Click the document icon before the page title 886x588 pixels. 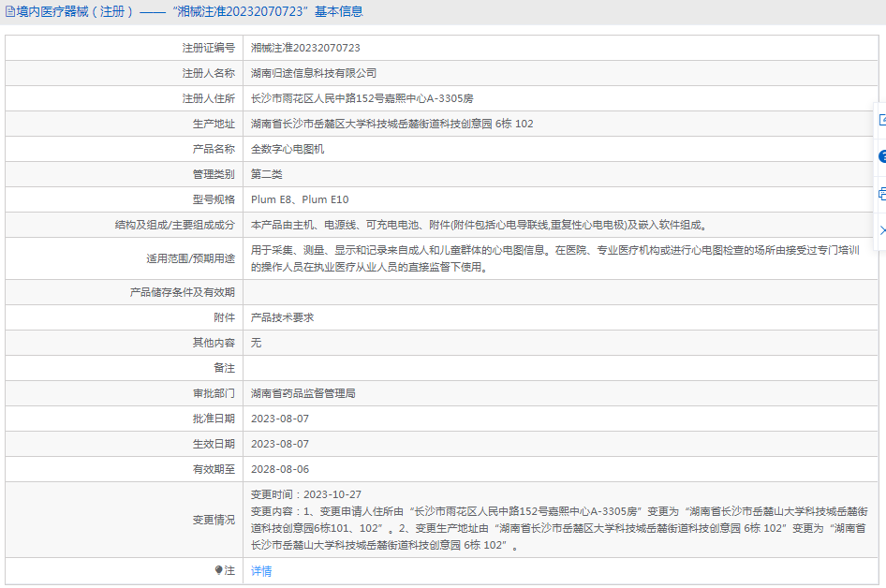click(10, 11)
